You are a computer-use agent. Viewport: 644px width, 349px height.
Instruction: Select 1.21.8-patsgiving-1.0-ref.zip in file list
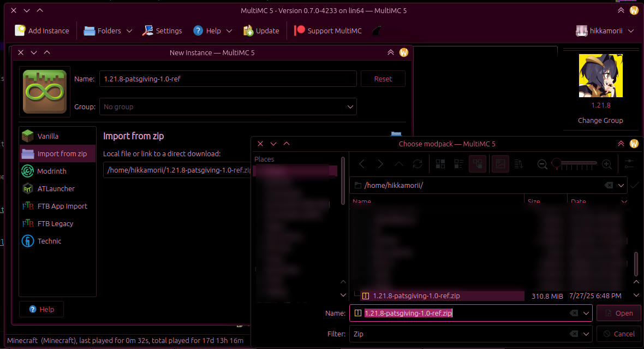(442, 295)
